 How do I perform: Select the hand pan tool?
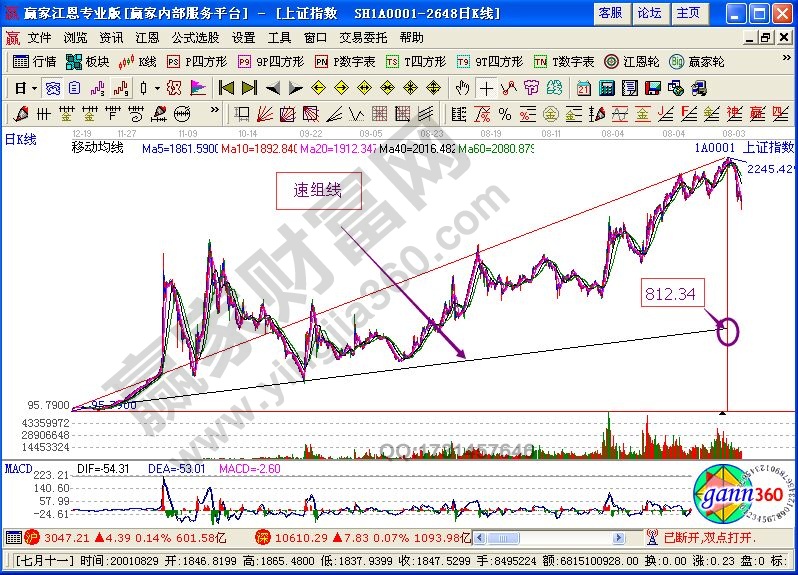click(x=462, y=88)
